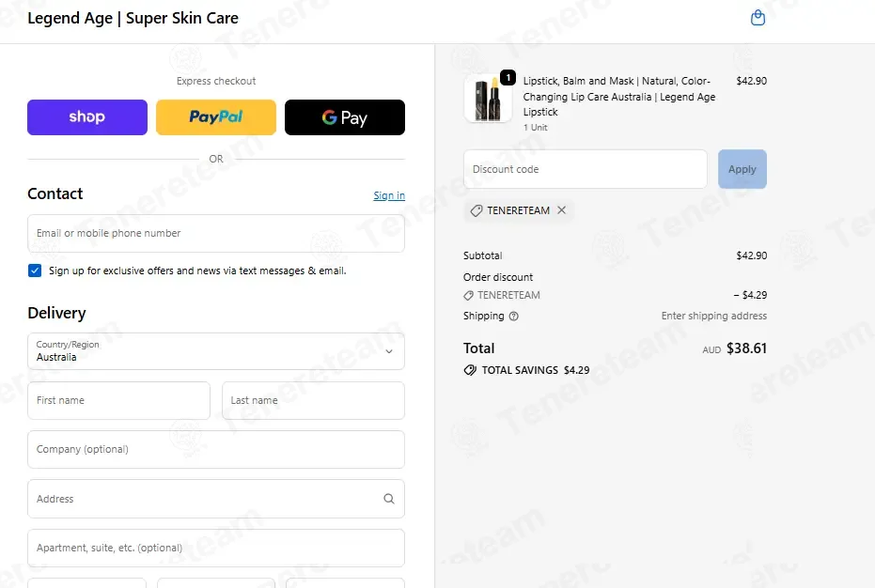Remove the TENERETEAM discount code tag
This screenshot has height=588, width=875.
pyautogui.click(x=561, y=209)
